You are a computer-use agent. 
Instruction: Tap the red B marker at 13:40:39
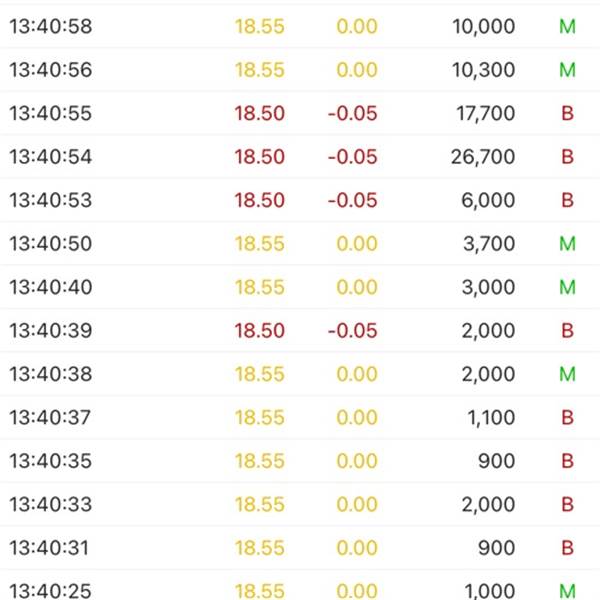[567, 331]
